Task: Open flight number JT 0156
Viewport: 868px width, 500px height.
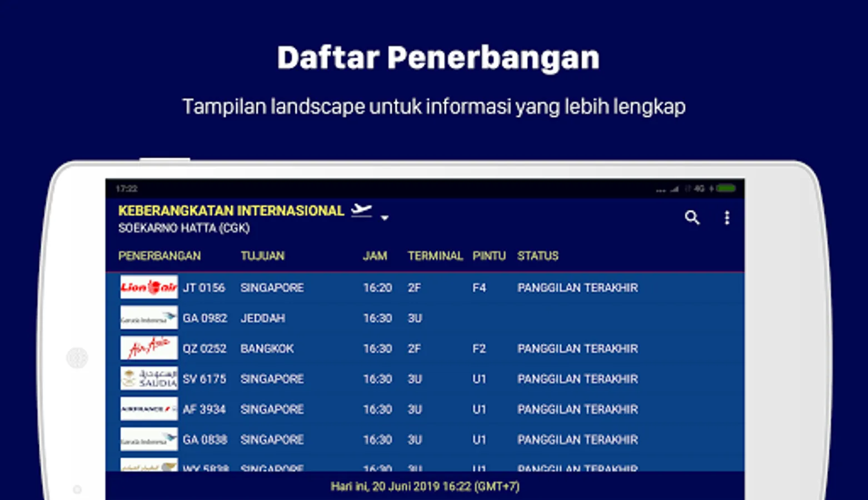Action: click(x=204, y=288)
